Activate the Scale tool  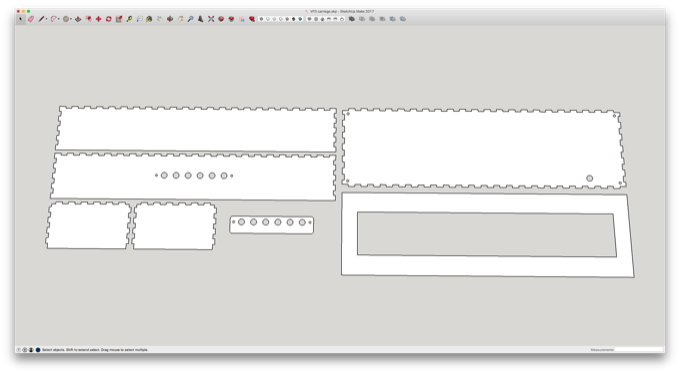pyautogui.click(x=119, y=19)
